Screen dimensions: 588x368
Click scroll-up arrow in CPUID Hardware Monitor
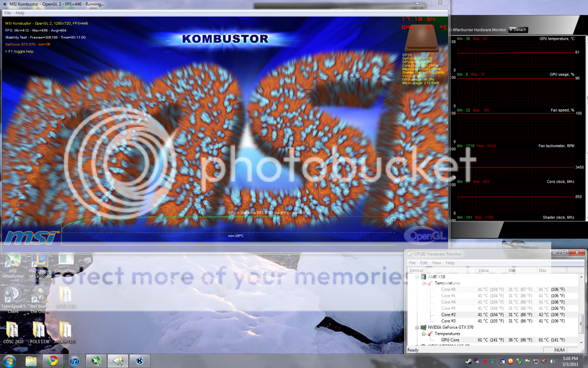tap(582, 277)
